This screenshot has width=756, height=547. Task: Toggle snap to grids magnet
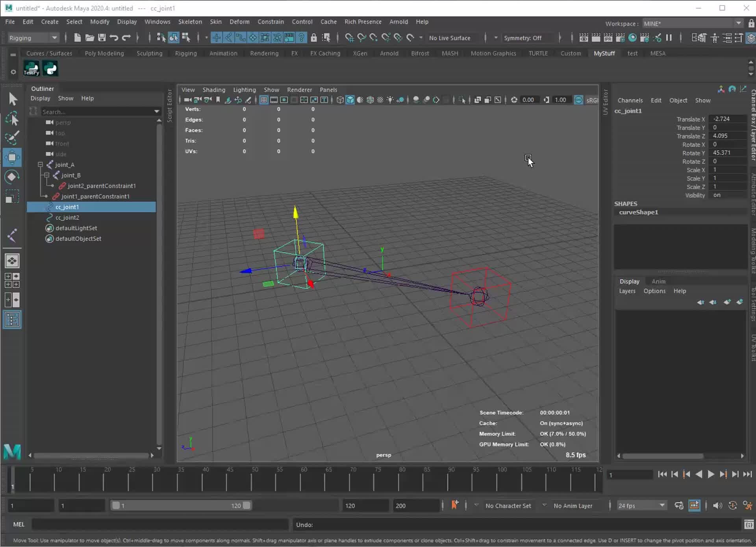[x=348, y=37]
